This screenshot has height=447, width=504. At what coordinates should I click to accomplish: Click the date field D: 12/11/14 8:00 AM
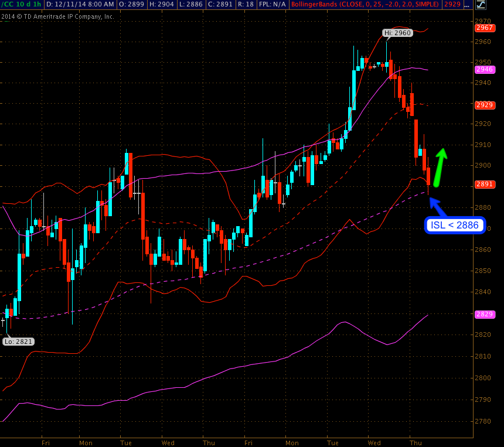[80, 5]
